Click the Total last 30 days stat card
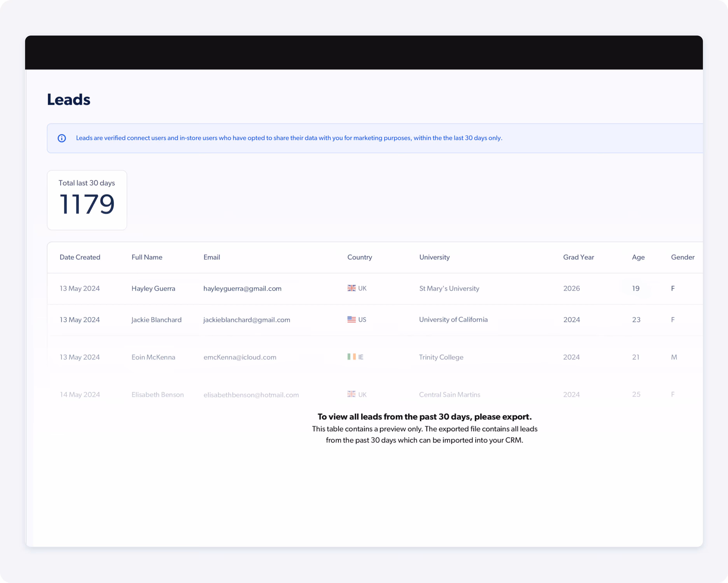The image size is (728, 583). 87,200
